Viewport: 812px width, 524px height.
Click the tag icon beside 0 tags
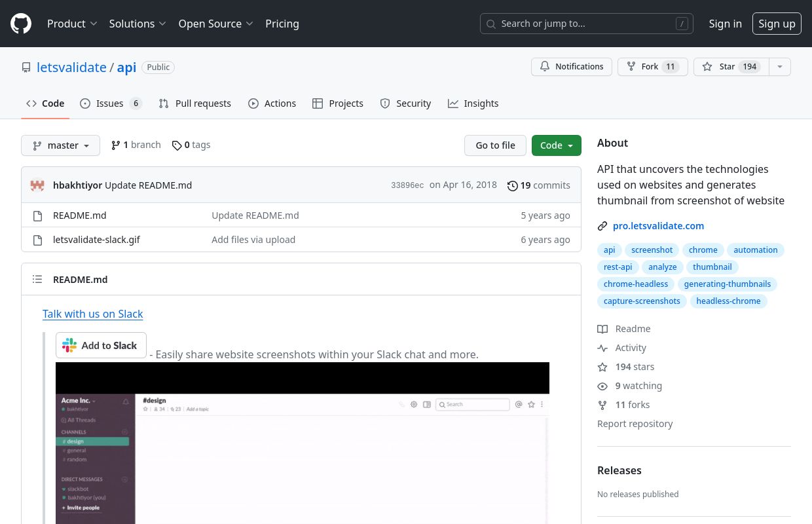click(x=177, y=145)
